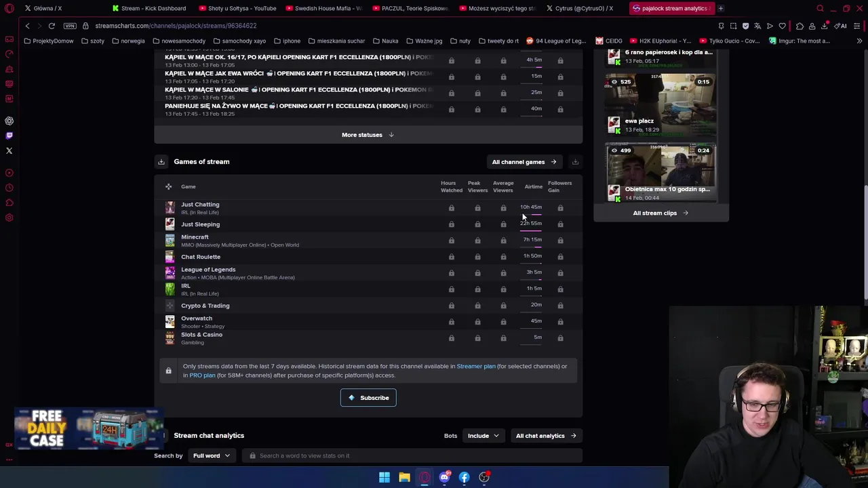Open the blue taskbar app icon
Image resolution: width=868 pixels, height=488 pixels.
pos(464,477)
